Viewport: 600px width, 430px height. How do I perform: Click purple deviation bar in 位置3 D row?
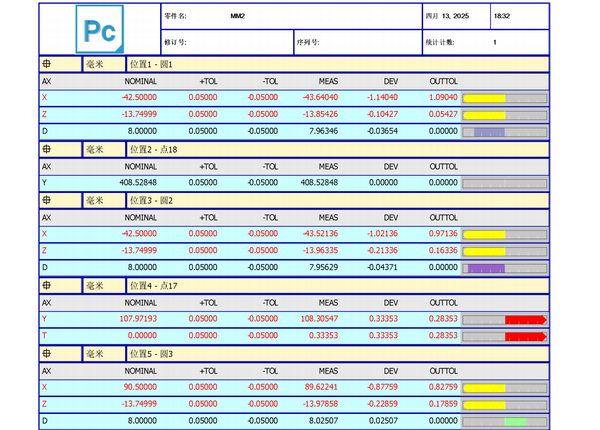(487, 268)
